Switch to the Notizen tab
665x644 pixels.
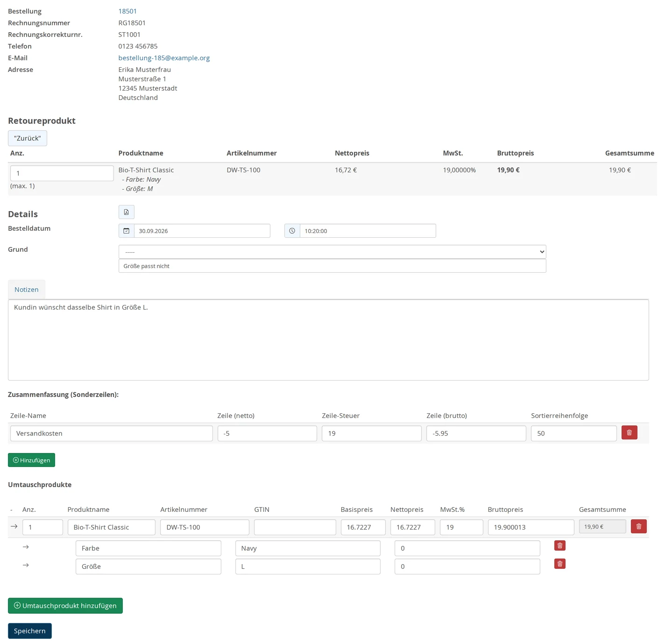pos(27,290)
